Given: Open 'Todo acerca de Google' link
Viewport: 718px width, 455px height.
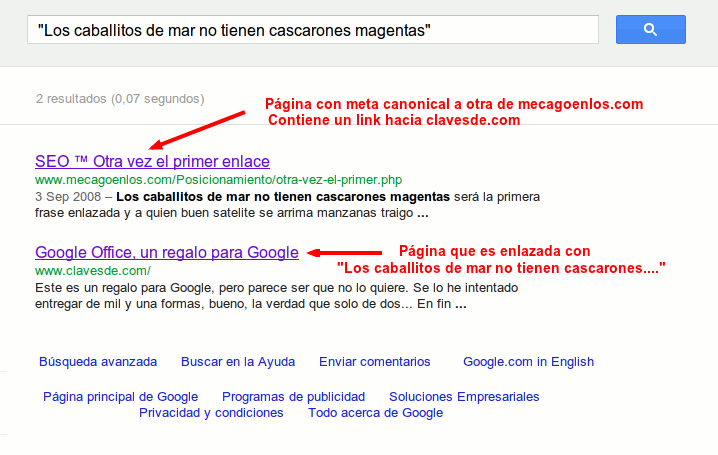Looking at the screenshot, I should coord(375,413).
